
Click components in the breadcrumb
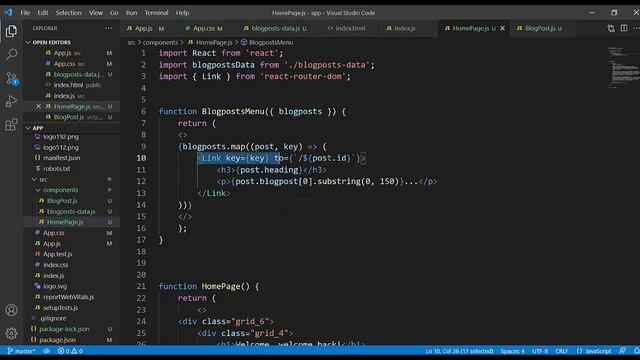(160, 42)
